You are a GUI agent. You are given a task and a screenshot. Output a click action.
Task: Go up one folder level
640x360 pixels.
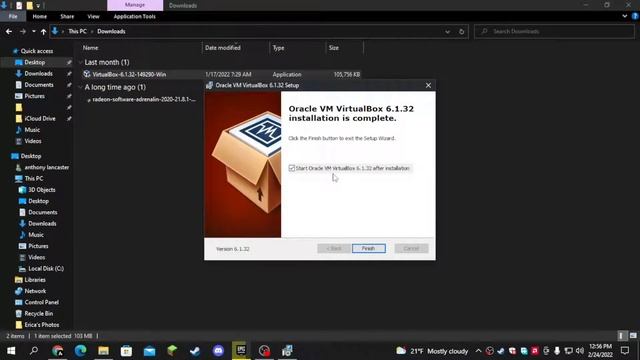[x=43, y=31]
